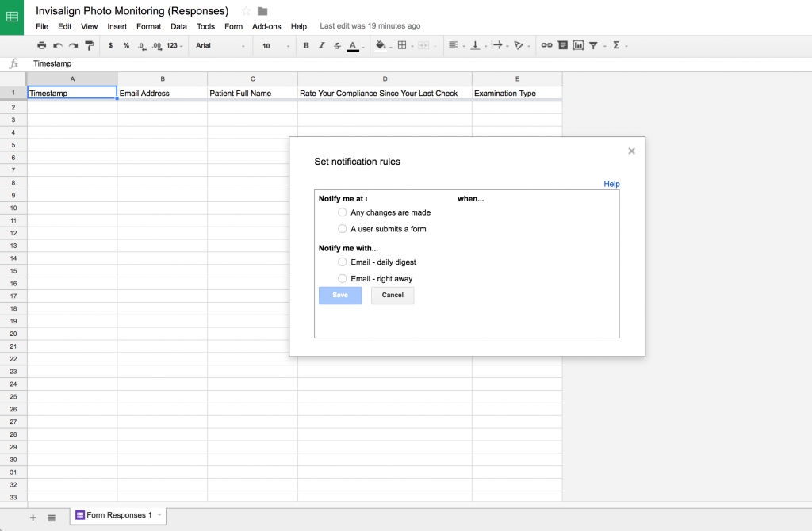Select 'A user submits a form' option
812x531 pixels.
point(343,229)
